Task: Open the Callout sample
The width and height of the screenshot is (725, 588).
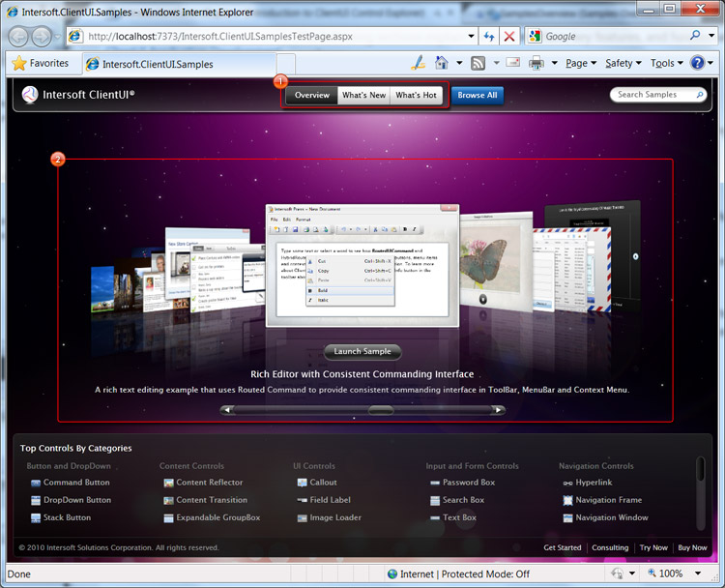Action: tap(317, 483)
